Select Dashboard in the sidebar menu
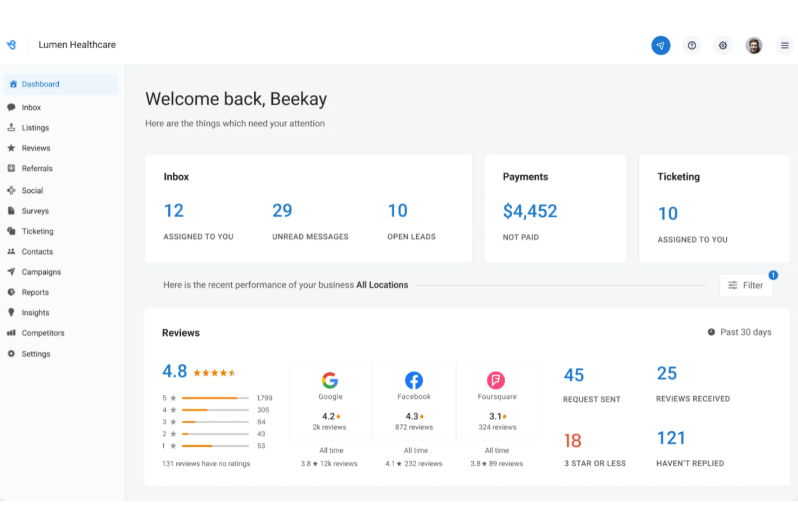 coord(40,84)
